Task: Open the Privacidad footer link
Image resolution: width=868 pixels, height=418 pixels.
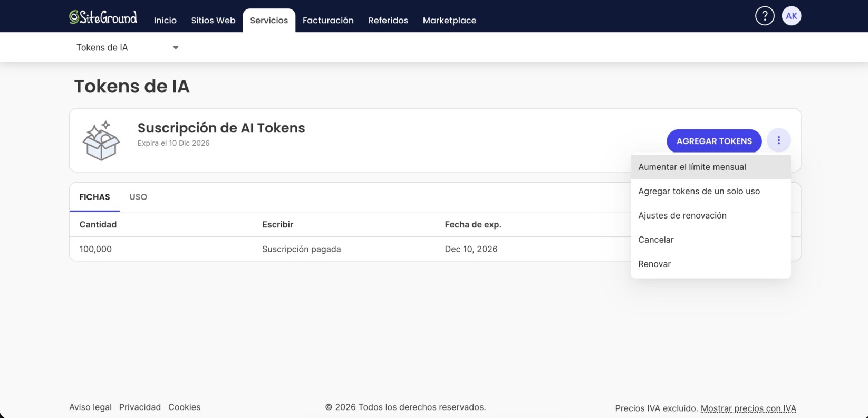Action: pos(140,407)
